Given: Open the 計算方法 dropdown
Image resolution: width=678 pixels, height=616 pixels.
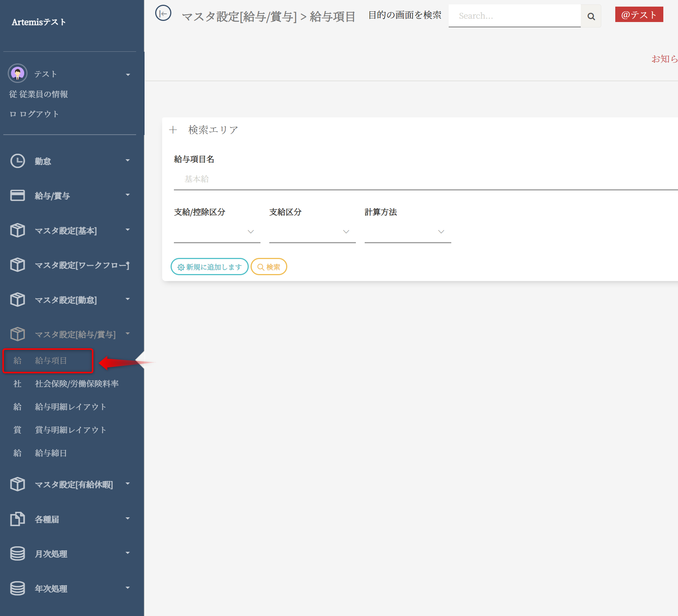Looking at the screenshot, I should (x=408, y=232).
